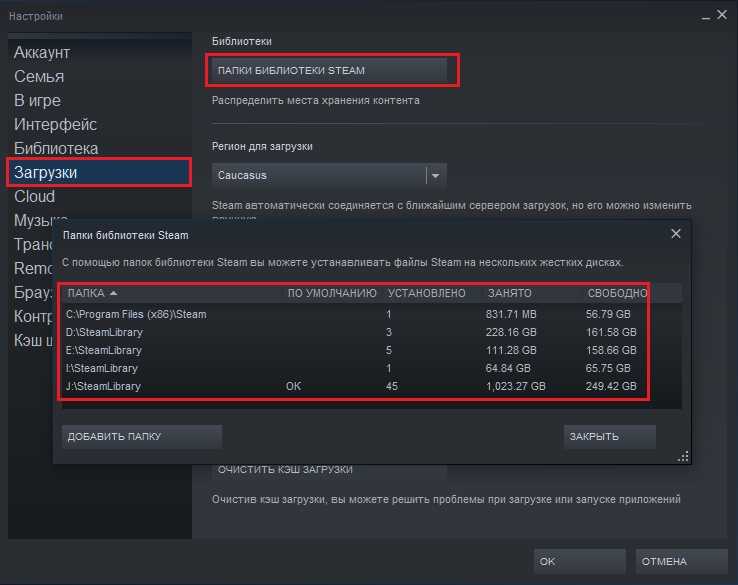Minimize the Настройки window
738x585 pixels.
[706, 16]
